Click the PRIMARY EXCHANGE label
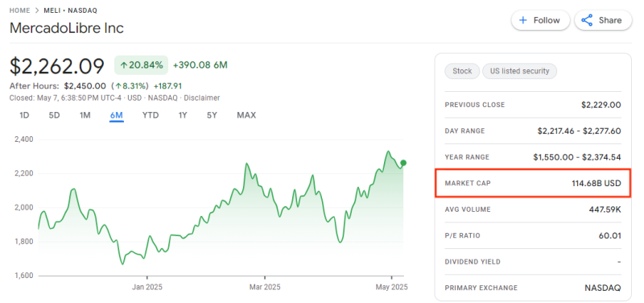The height and width of the screenshot is (303, 644). pyautogui.click(x=481, y=288)
